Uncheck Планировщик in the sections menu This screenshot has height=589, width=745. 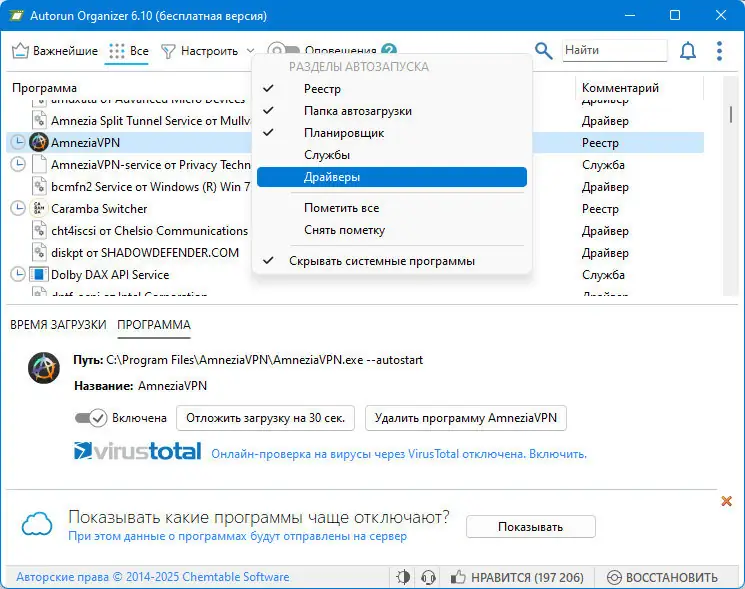coord(392,133)
